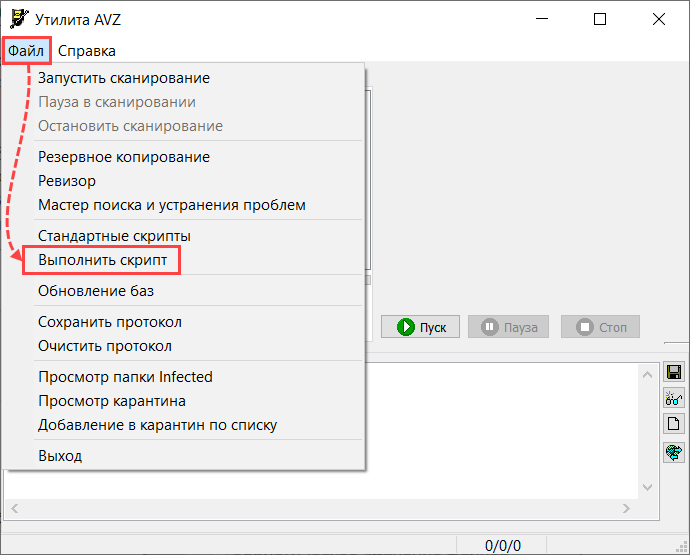Screen dimensions: 690x555
Task: Close the Утилита AVZ window
Action: click(x=659, y=19)
